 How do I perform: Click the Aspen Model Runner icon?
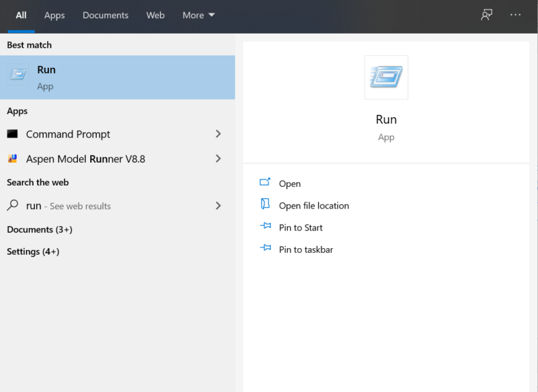[x=12, y=159]
